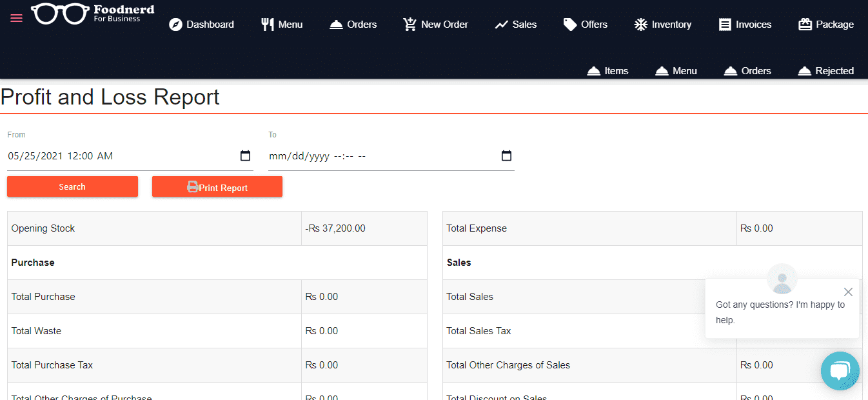Open the Dashboard compass icon
Screen dimensions: 868x400
click(175, 25)
